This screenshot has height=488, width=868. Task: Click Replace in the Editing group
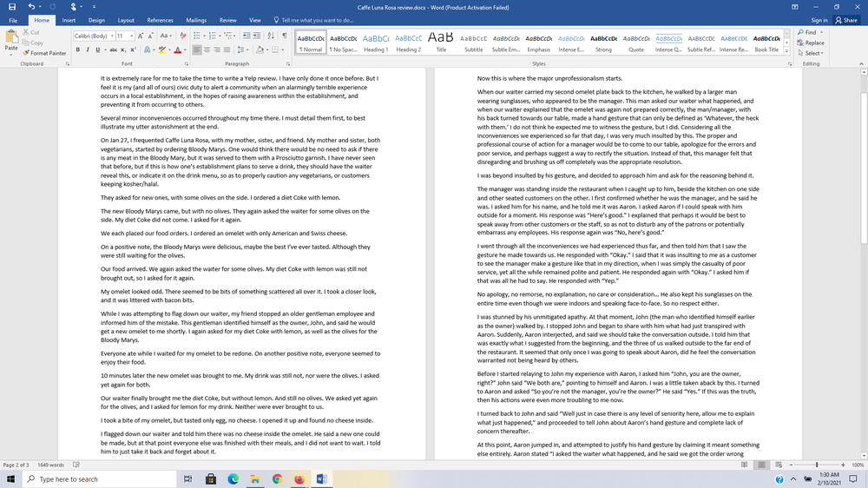(x=814, y=43)
